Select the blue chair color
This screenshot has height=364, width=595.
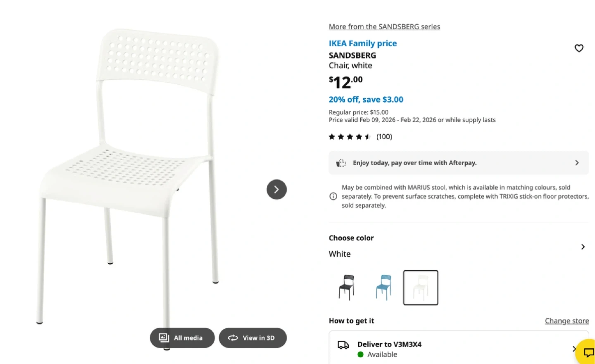(383, 288)
